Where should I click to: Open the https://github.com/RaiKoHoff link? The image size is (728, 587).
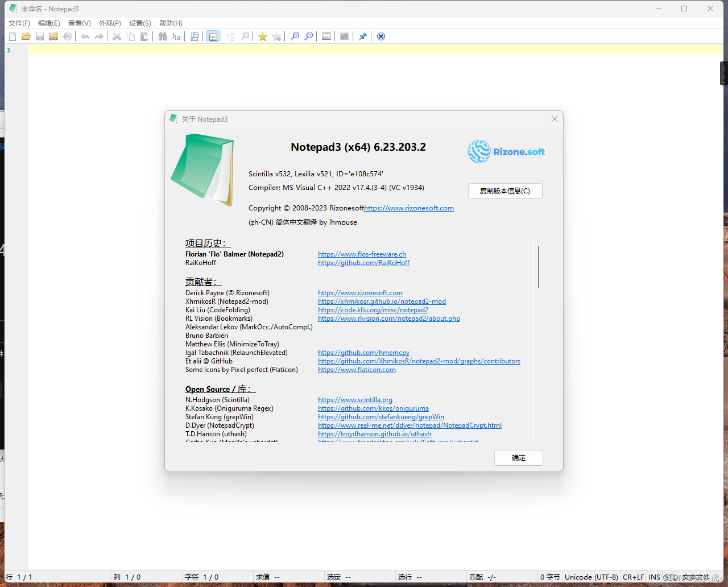pyautogui.click(x=363, y=263)
